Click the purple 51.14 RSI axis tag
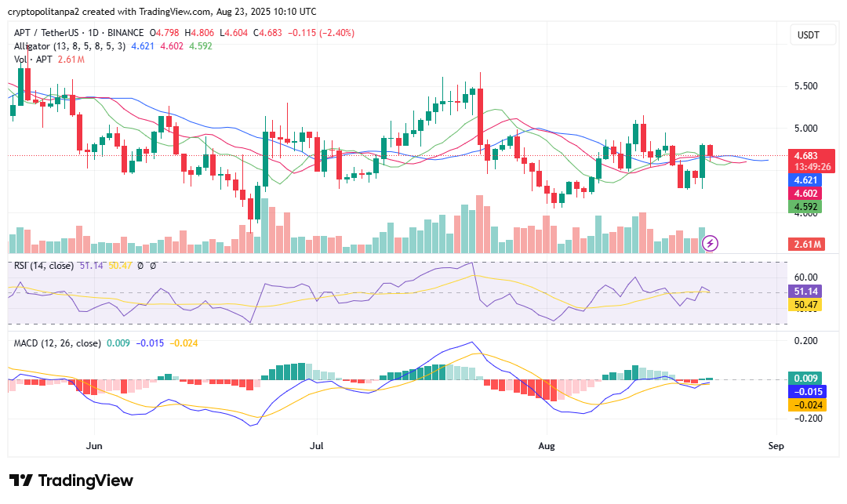The height and width of the screenshot is (504, 847). [805, 292]
